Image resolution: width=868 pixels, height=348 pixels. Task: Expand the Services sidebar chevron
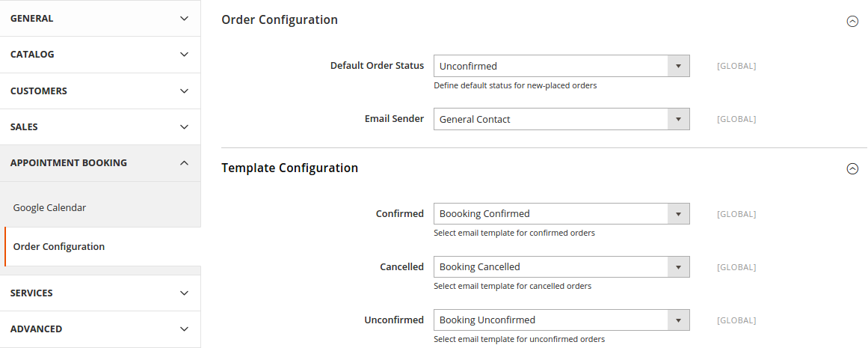coord(184,293)
